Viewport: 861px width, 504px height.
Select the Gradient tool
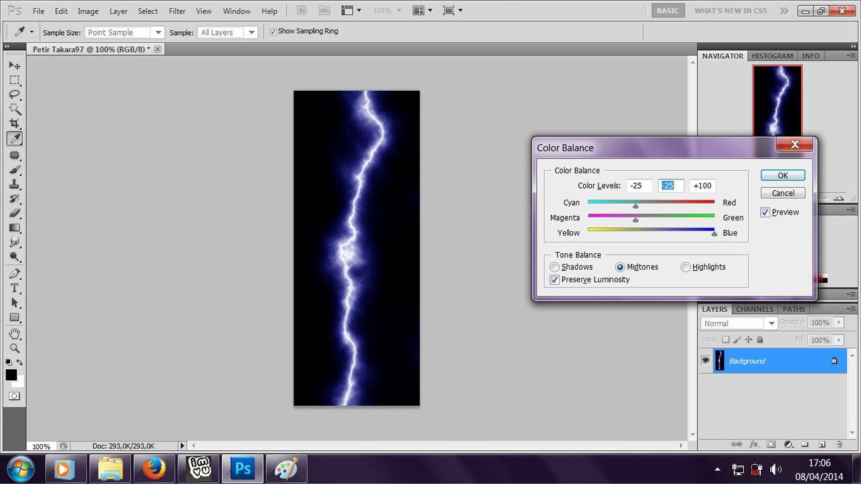click(x=14, y=228)
